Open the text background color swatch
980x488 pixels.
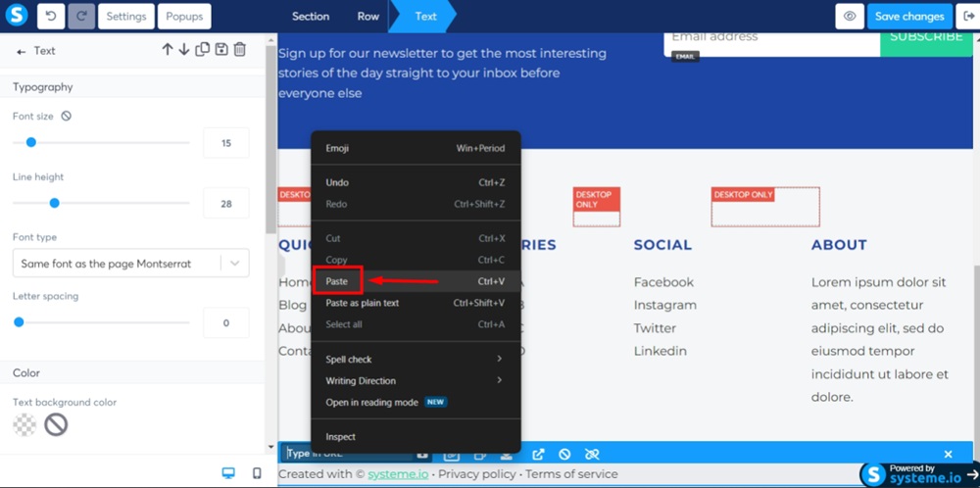24,425
